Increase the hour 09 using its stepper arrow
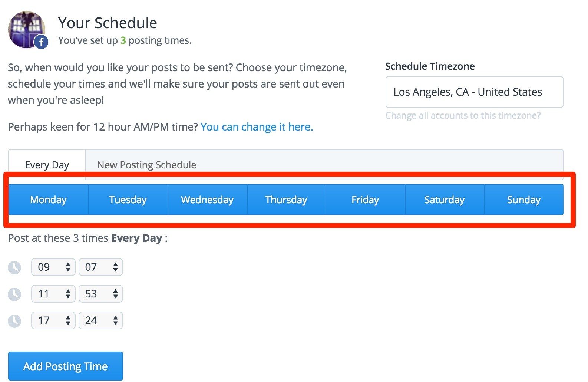588x382 pixels. tap(68, 264)
